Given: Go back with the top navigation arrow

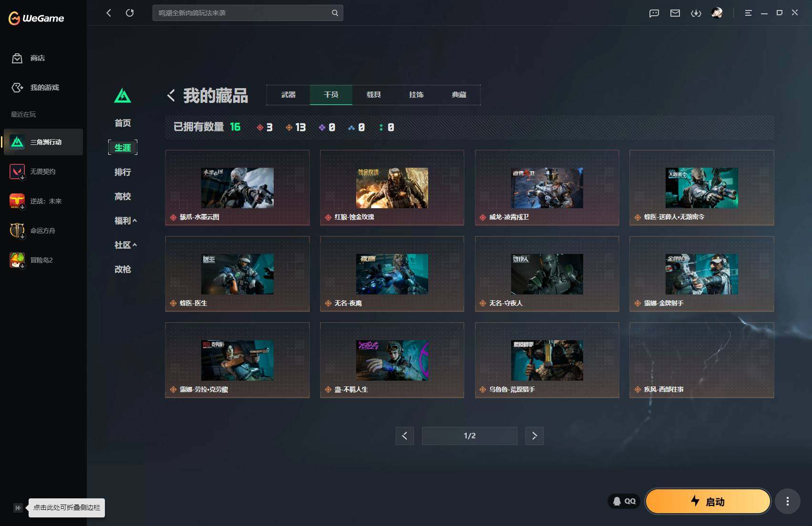Looking at the screenshot, I should coord(109,13).
